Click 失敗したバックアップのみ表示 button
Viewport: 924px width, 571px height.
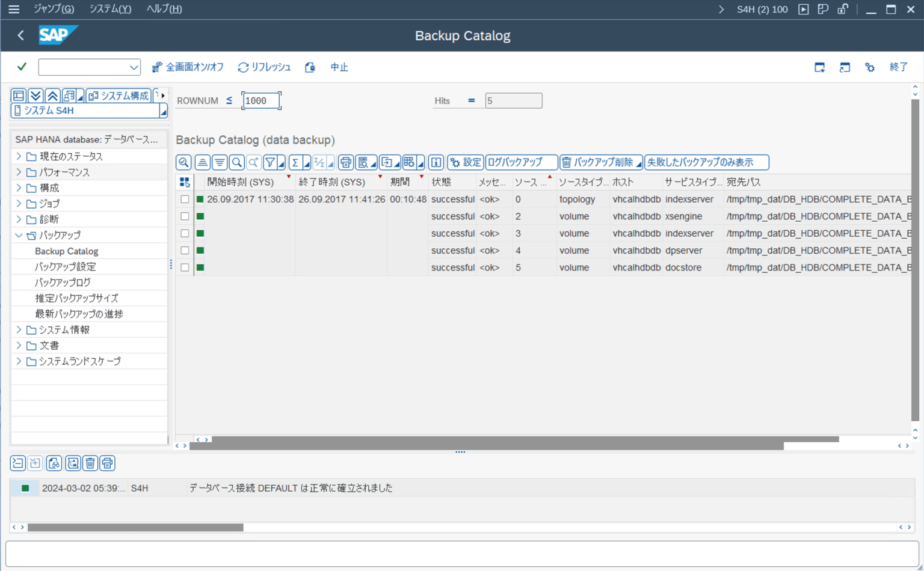pos(706,162)
